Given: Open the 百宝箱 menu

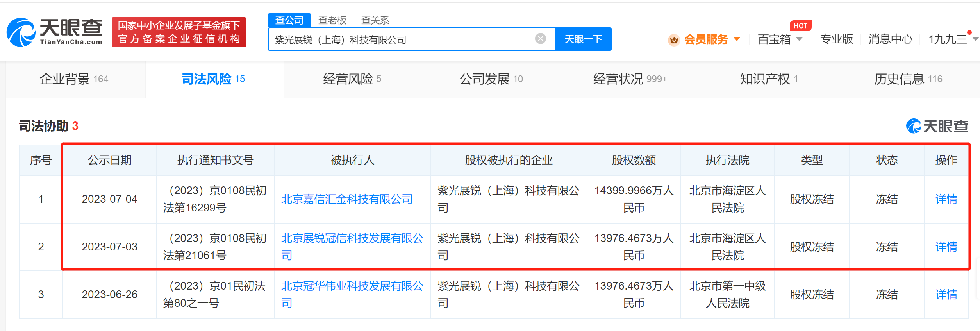Looking at the screenshot, I should click(774, 39).
